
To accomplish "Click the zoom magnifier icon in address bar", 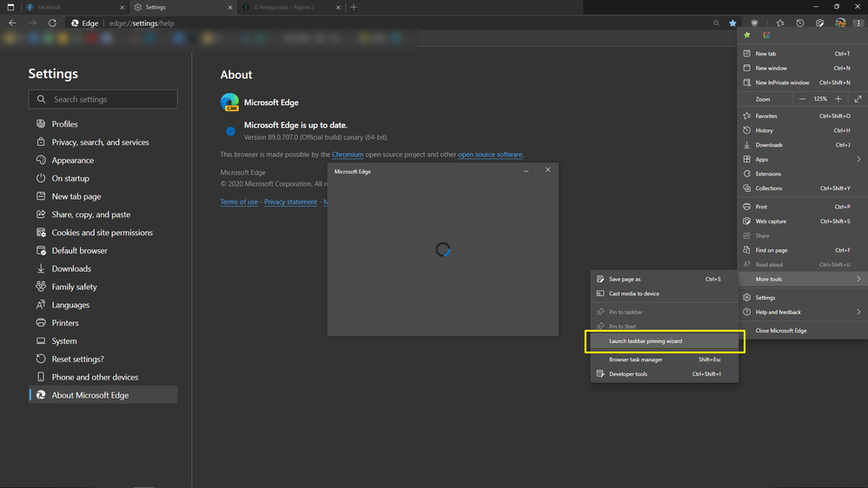I will point(716,23).
